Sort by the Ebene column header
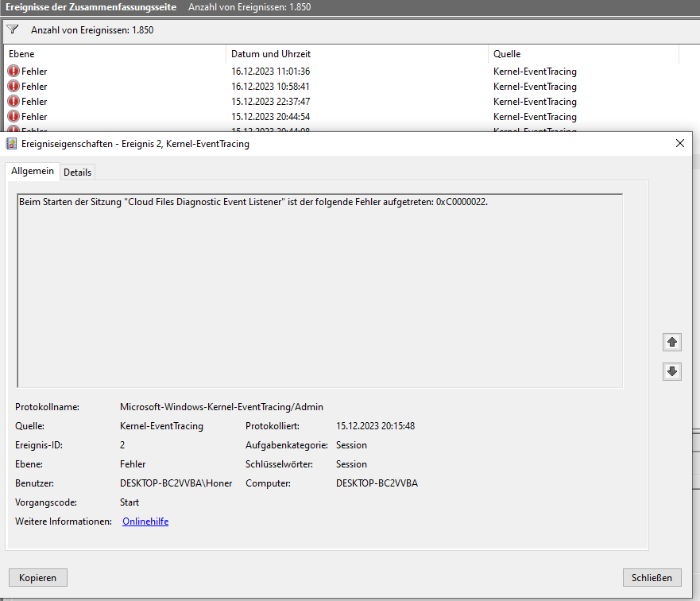Image resolution: width=700 pixels, height=601 pixels. 114,54
